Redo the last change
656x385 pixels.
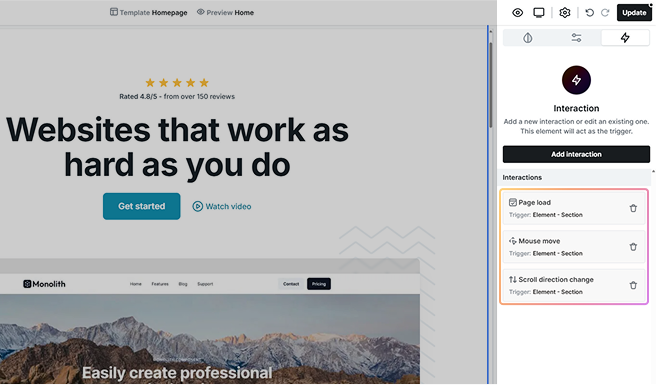coord(605,13)
